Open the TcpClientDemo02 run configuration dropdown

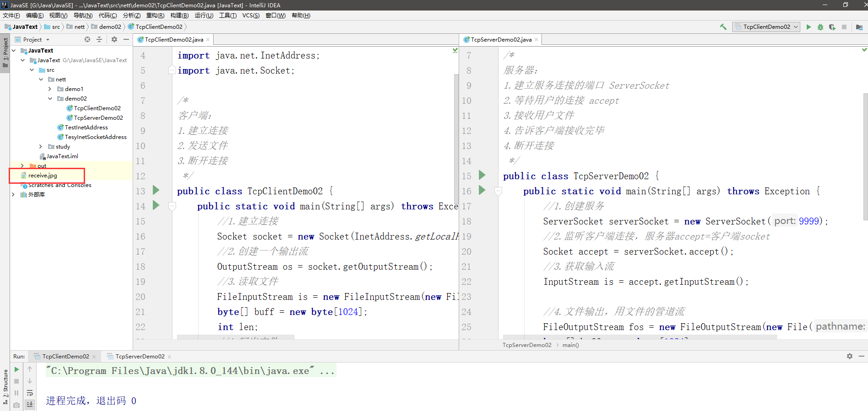click(x=766, y=27)
